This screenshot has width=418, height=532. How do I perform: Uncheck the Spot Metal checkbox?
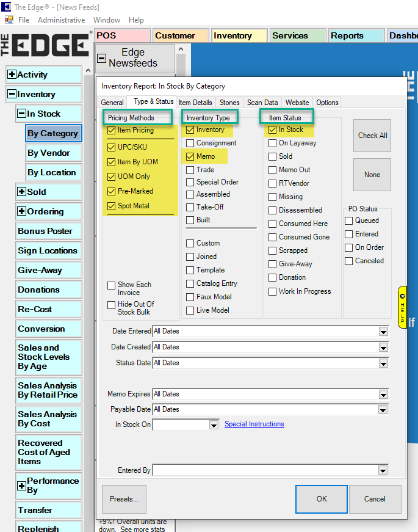[111, 206]
